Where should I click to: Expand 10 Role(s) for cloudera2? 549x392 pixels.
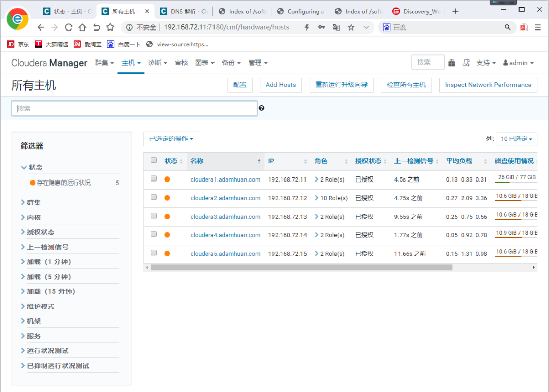331,198
